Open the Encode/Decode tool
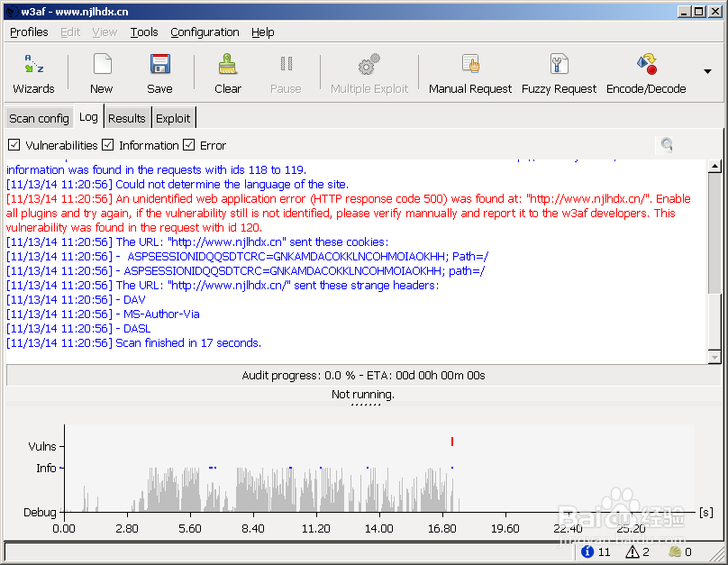This screenshot has width=728, height=565. [646, 74]
